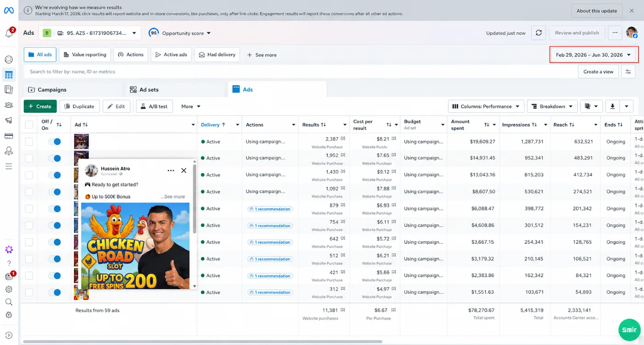
Task: Open the Feb 29 – Jun 30, 2026 date range picker
Action: [594, 55]
